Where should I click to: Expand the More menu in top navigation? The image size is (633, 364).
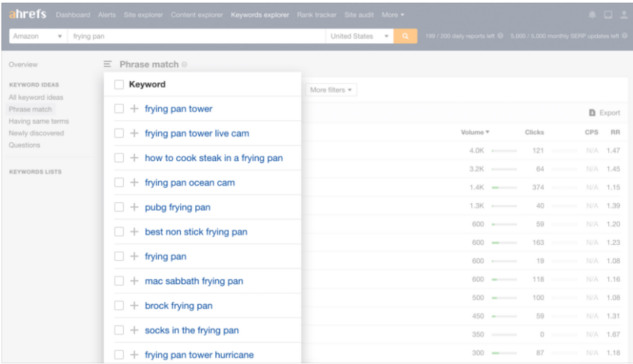393,15
